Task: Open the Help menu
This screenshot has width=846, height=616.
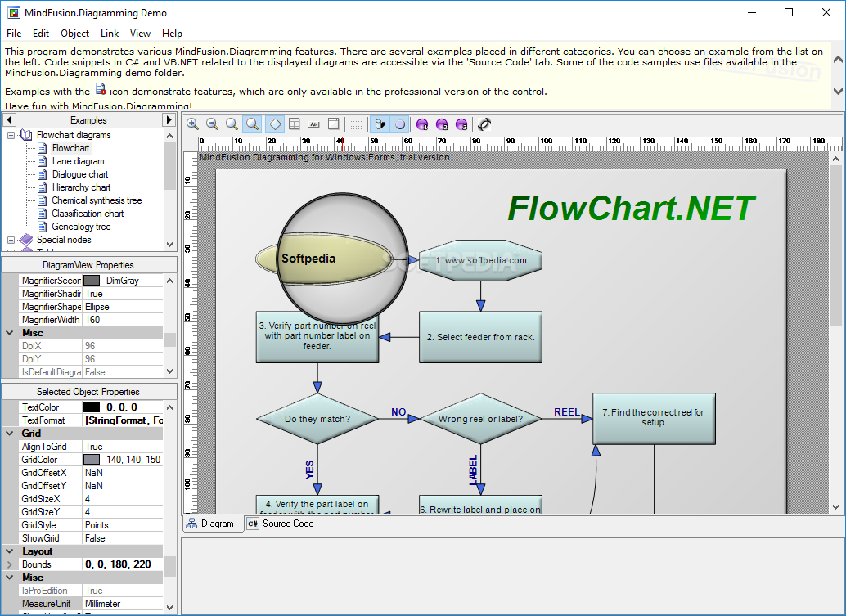Action: pyautogui.click(x=172, y=34)
